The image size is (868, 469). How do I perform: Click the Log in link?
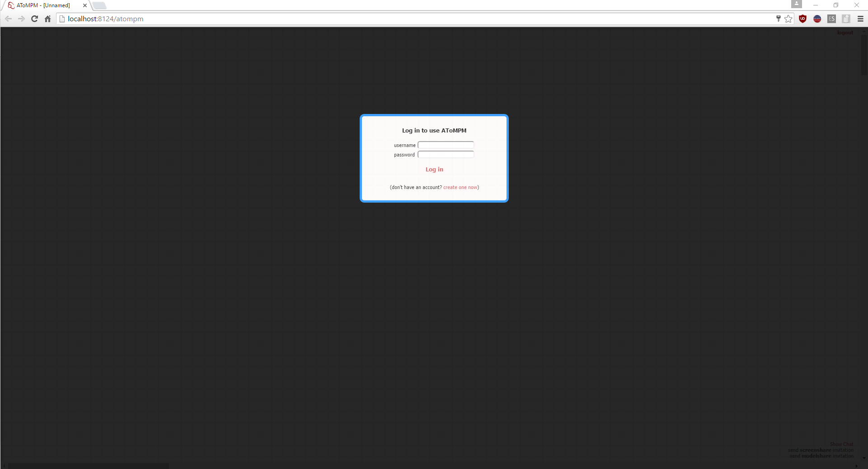(x=434, y=170)
